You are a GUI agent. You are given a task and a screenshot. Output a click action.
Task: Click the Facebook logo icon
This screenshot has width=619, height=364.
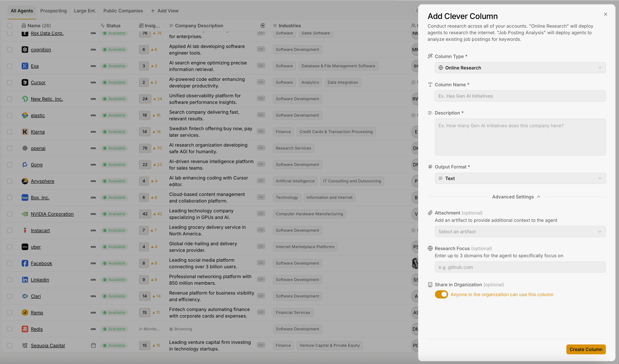tap(25, 263)
